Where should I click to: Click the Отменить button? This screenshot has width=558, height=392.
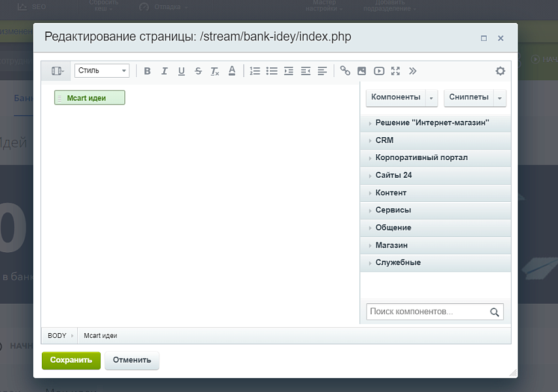pos(132,360)
